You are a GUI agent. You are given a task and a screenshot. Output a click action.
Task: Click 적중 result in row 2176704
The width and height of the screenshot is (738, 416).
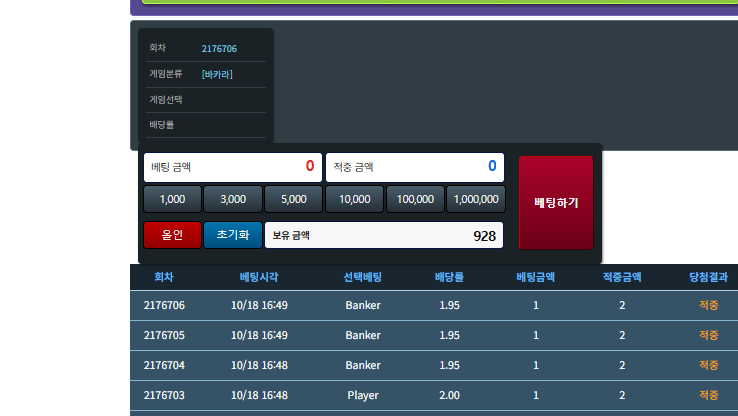pos(708,365)
